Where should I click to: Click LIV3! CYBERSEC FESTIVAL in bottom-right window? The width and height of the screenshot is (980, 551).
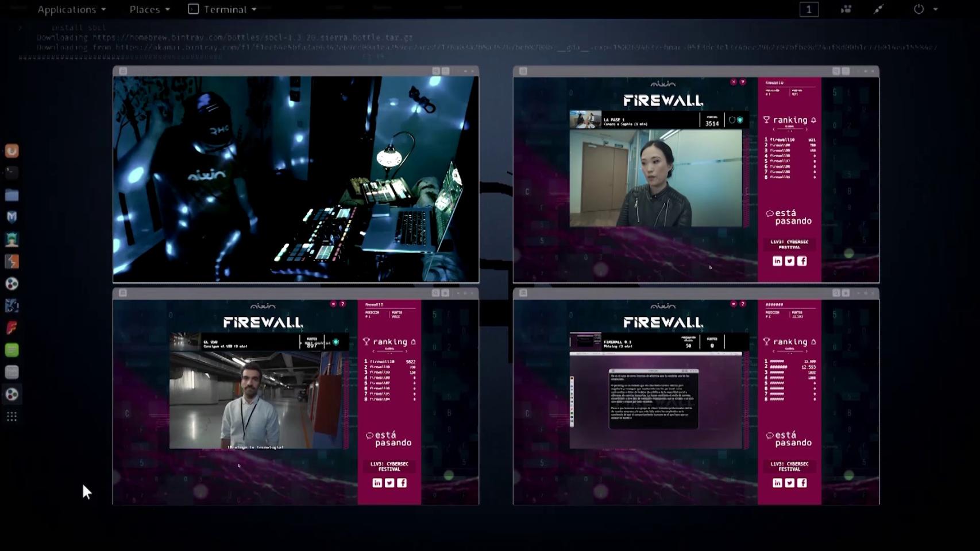[789, 466]
